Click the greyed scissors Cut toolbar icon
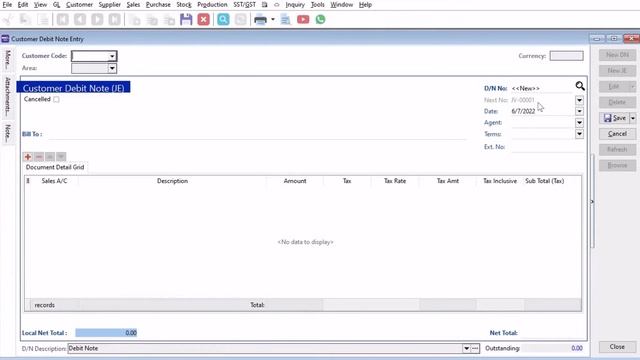This screenshot has height=360, width=640. click(8, 20)
